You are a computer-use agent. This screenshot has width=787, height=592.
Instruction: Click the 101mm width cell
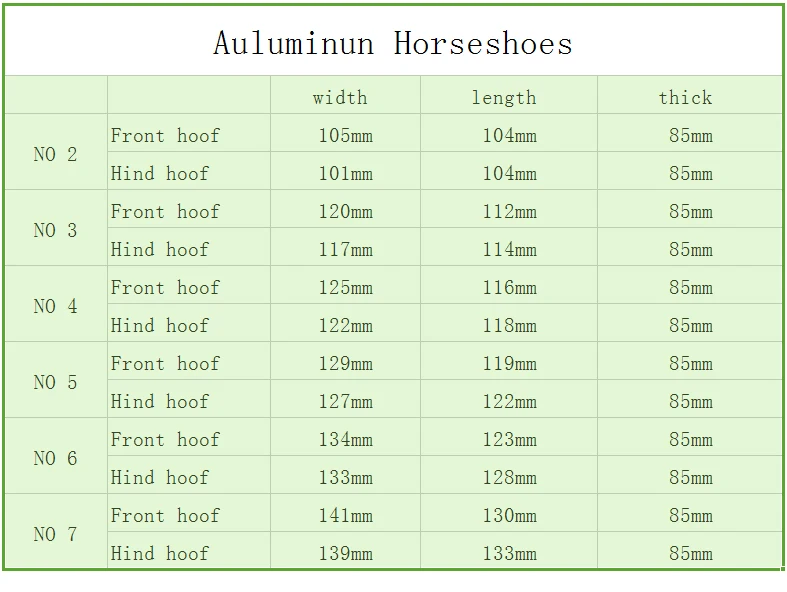345,171
